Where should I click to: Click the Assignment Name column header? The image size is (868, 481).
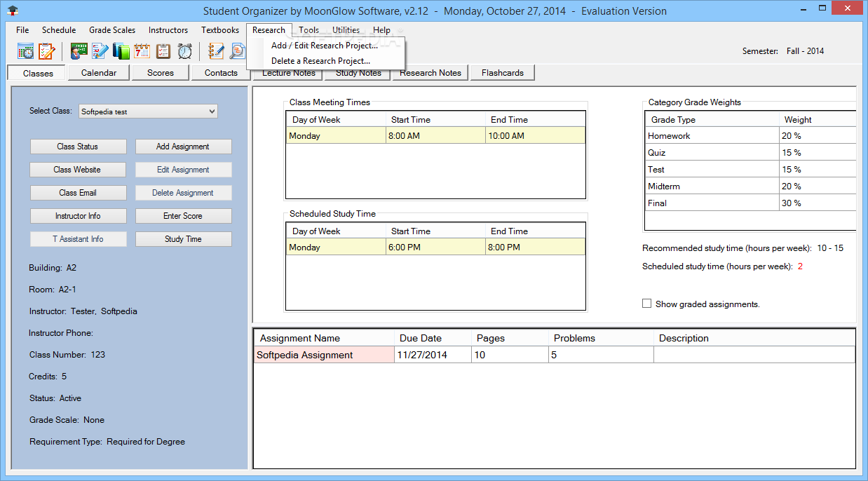coord(324,338)
